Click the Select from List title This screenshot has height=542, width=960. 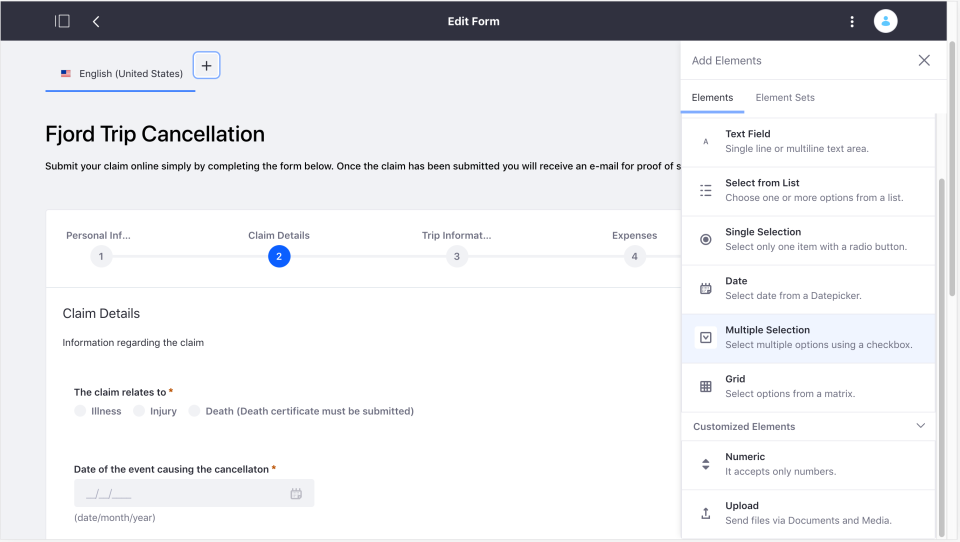(x=762, y=183)
